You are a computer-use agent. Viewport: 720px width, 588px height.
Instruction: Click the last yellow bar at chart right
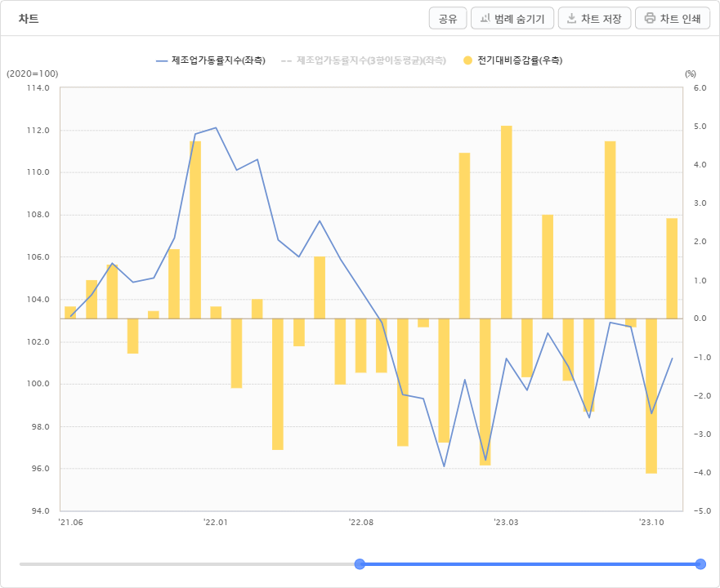coord(672,269)
